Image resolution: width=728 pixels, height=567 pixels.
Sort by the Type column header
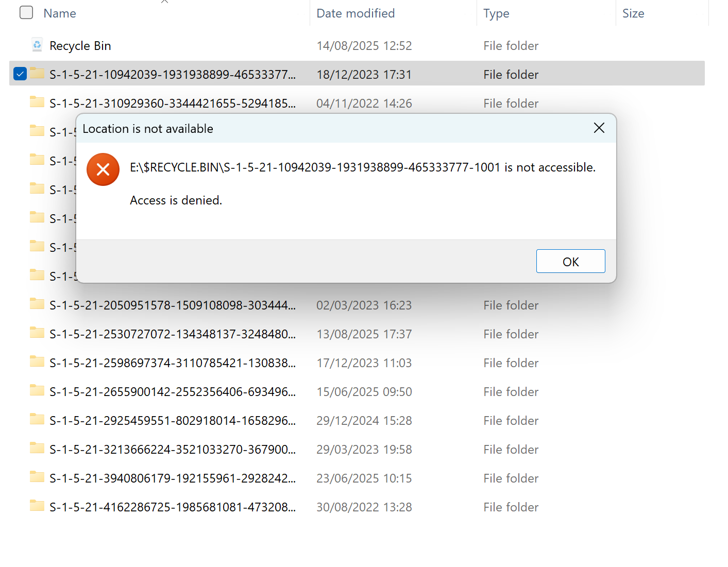496,13
